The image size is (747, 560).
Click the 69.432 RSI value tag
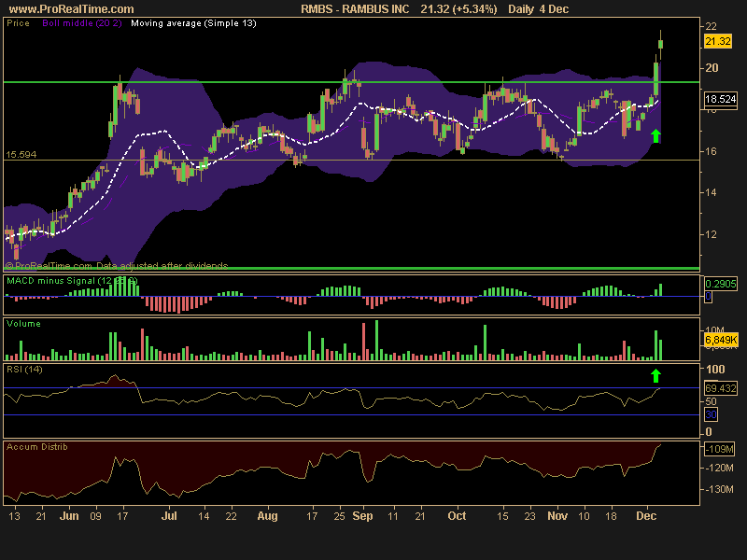720,388
